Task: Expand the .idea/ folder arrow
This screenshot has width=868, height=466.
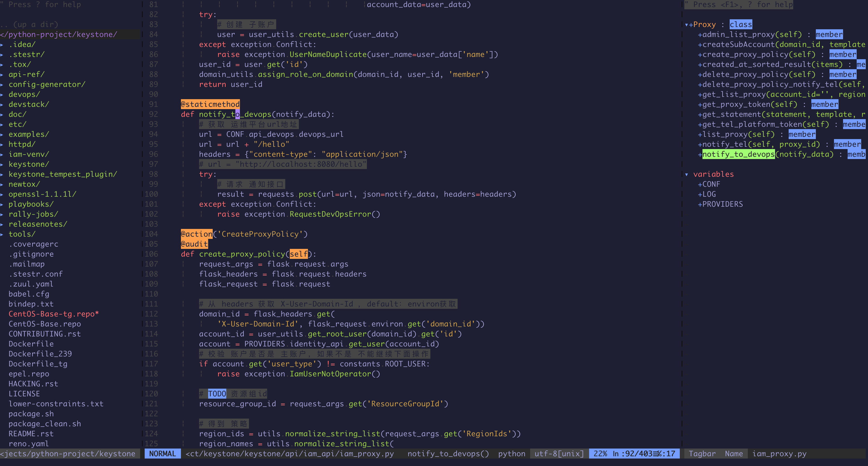Action: [x=2, y=44]
